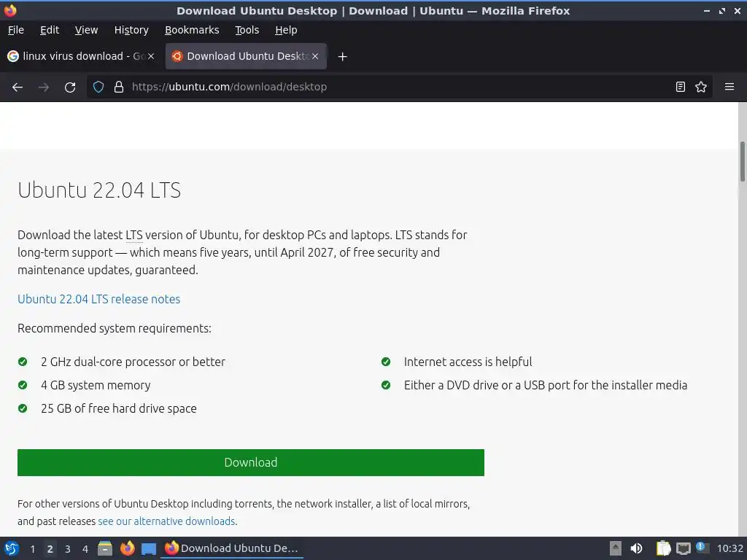The width and height of the screenshot is (747, 560).
Task: Click show desktop taskbar icon
Action: point(149,548)
